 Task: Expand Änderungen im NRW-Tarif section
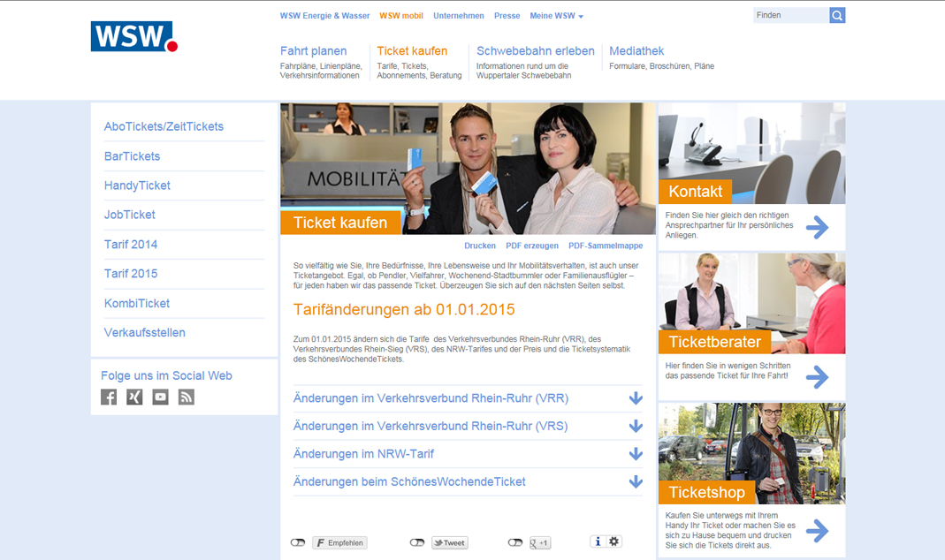468,453
